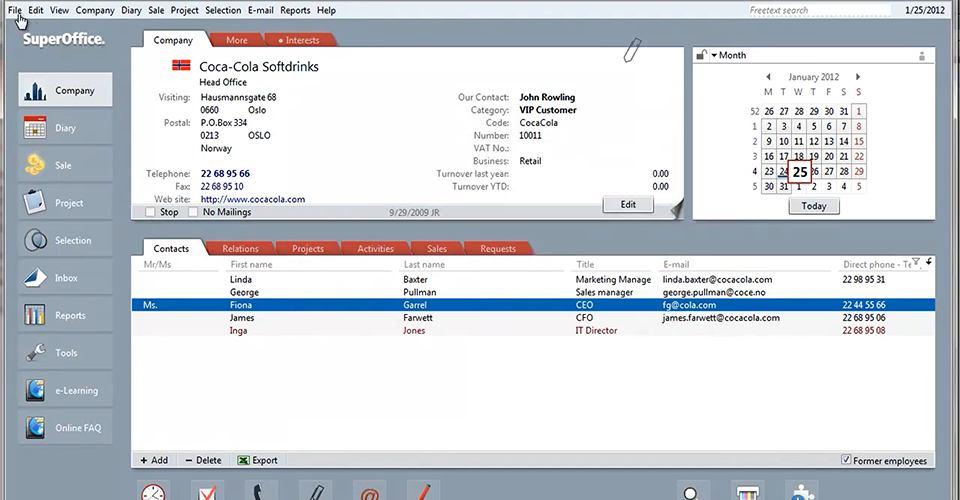Click the puzzle piece icon in bottom bar
This screenshot has height=500, width=960.
pos(801,491)
